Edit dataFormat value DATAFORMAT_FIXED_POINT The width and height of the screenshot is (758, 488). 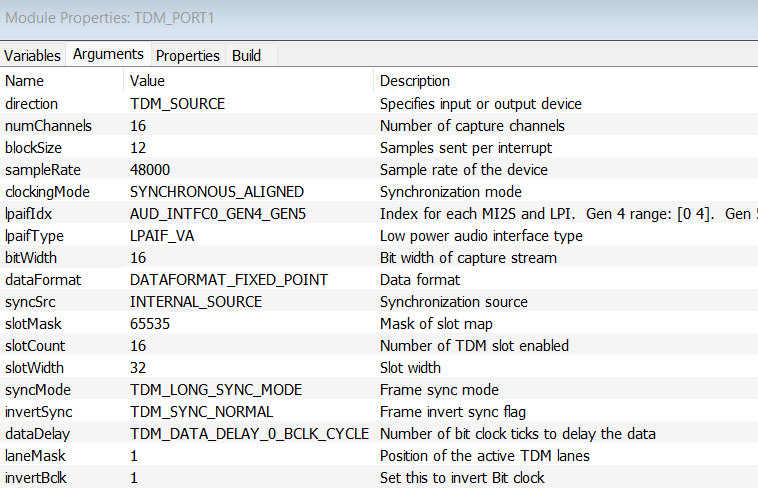[228, 280]
